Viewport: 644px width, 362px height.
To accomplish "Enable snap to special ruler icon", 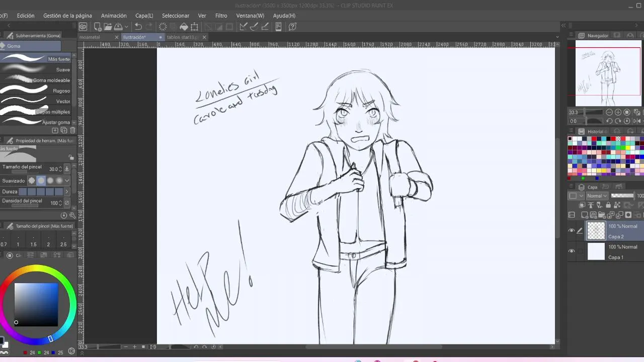I will tap(254, 27).
